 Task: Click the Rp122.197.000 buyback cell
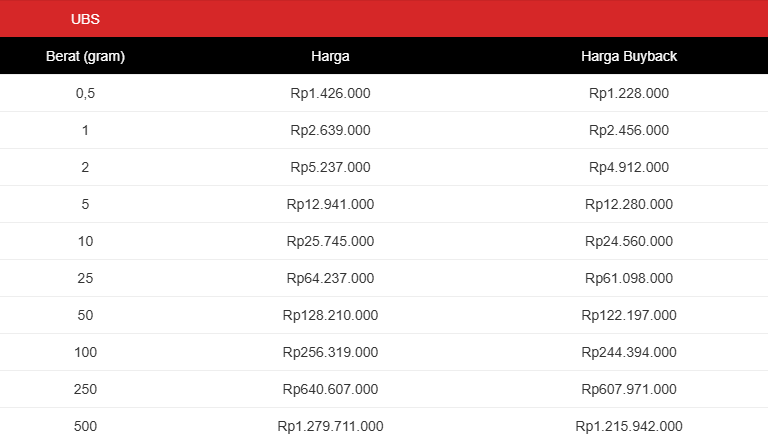tap(629, 315)
